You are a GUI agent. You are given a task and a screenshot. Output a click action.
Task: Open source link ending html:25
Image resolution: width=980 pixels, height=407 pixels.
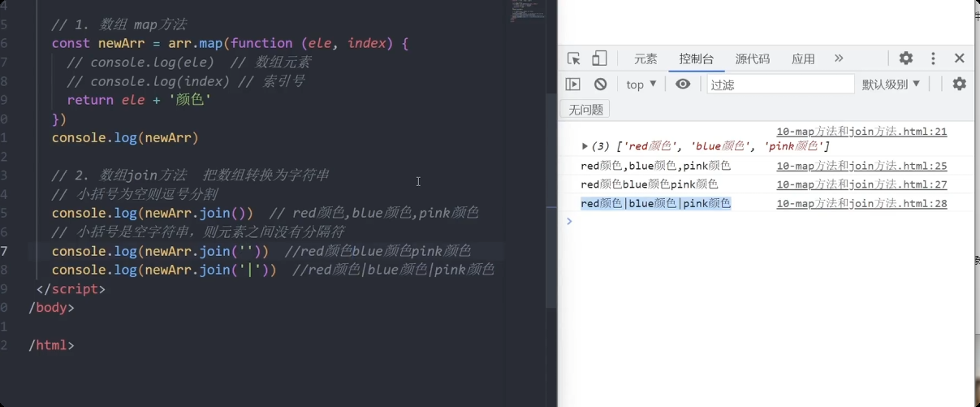(x=861, y=166)
